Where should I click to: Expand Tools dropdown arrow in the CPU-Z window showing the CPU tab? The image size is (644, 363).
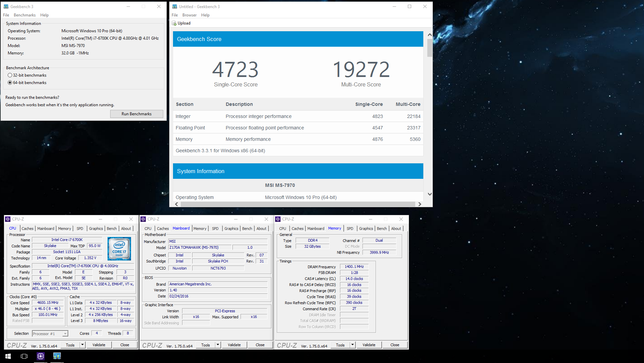tap(82, 345)
